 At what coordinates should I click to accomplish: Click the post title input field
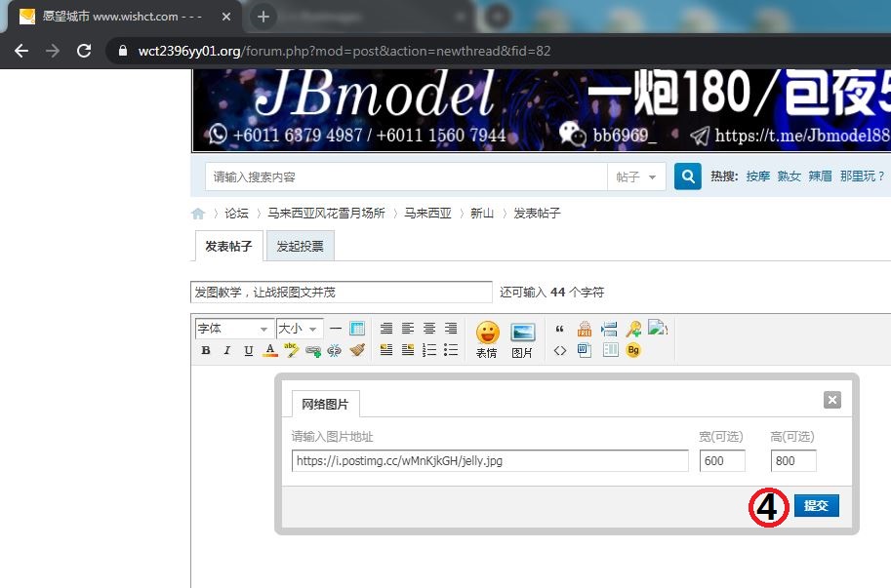pos(342,293)
